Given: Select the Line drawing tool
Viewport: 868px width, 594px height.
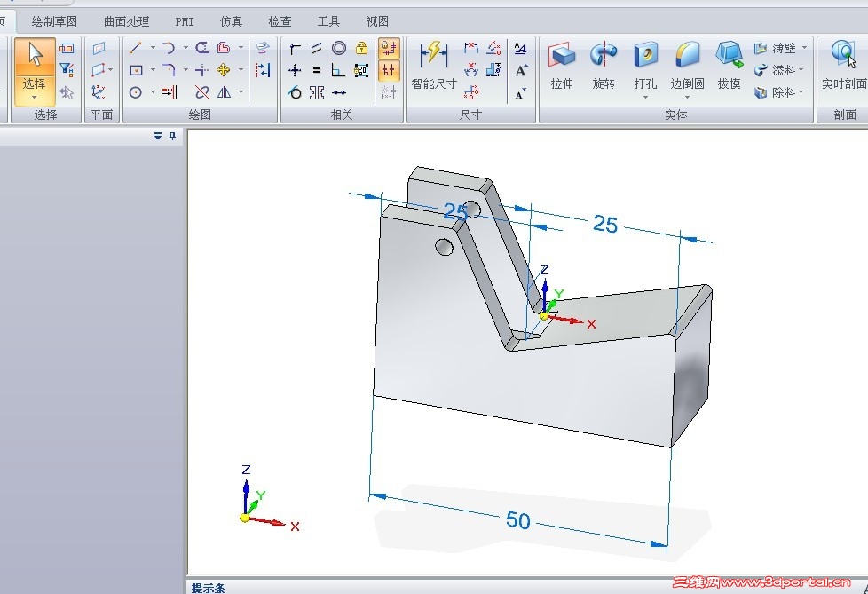Looking at the screenshot, I should click(x=136, y=48).
